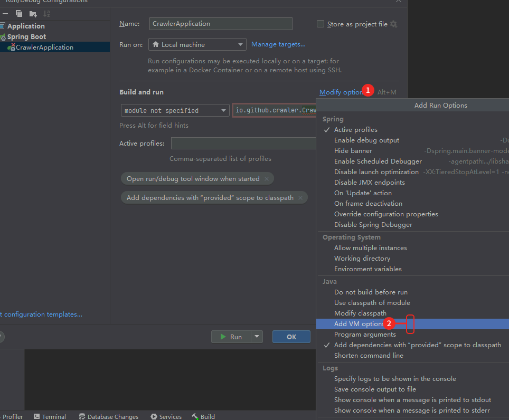This screenshot has height=420, width=509.
Task: Select Application in configuration tree
Action: click(26, 26)
